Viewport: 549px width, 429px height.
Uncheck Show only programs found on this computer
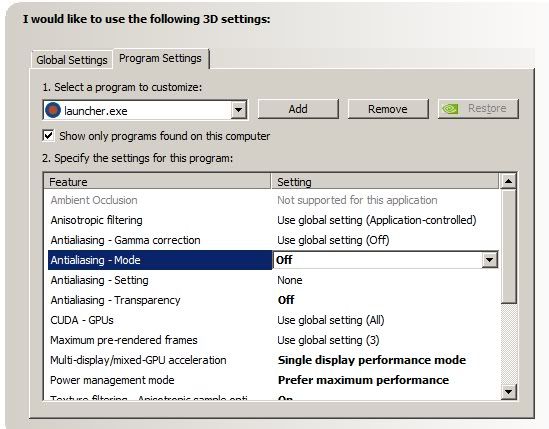(48, 136)
